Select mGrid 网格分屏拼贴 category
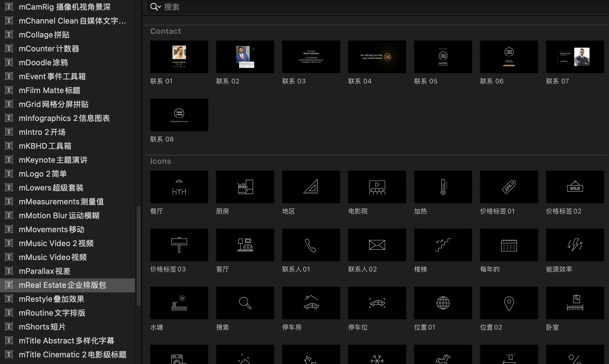The height and width of the screenshot is (364, 609). (x=67, y=104)
